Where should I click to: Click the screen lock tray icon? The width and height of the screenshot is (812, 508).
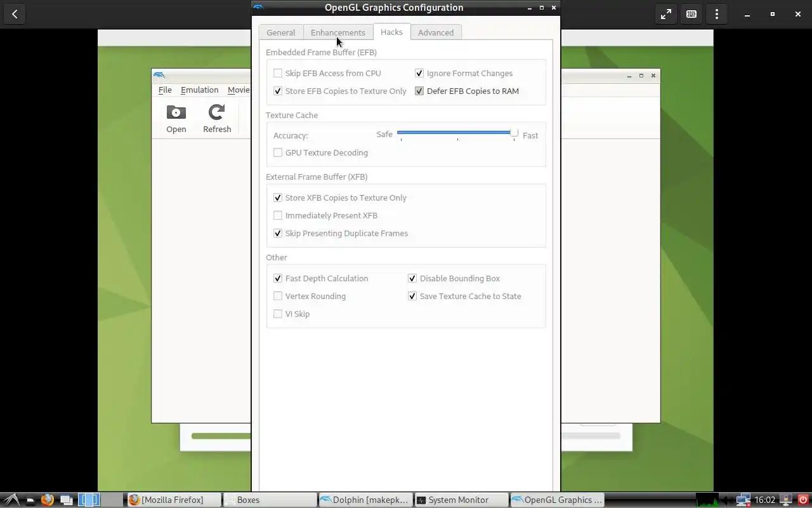786,500
